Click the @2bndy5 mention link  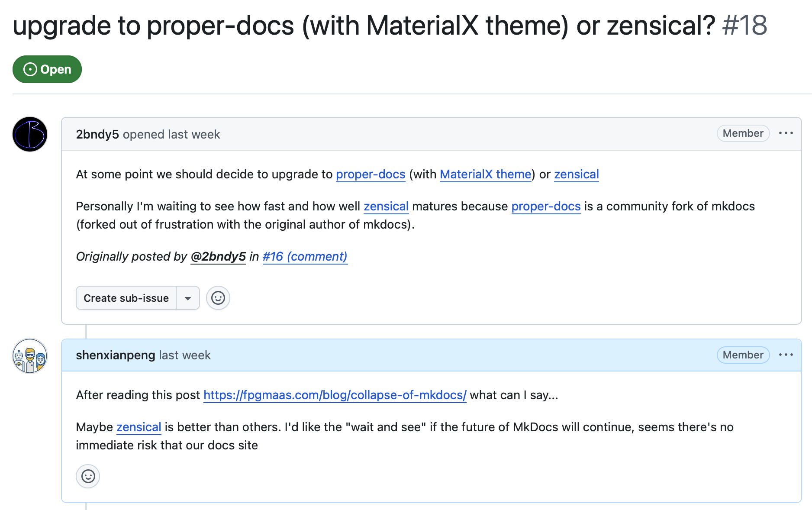pyautogui.click(x=218, y=256)
